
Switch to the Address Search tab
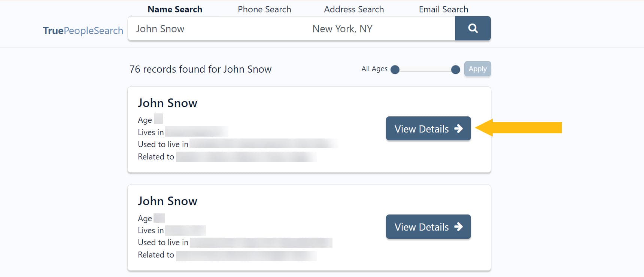click(353, 9)
